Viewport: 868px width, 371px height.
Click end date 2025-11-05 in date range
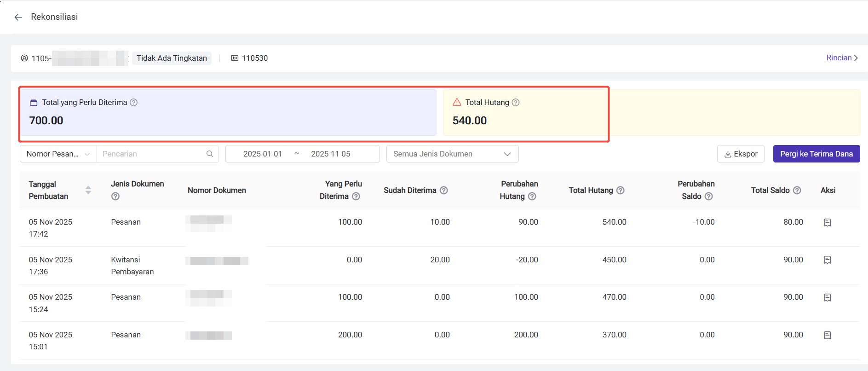click(330, 154)
